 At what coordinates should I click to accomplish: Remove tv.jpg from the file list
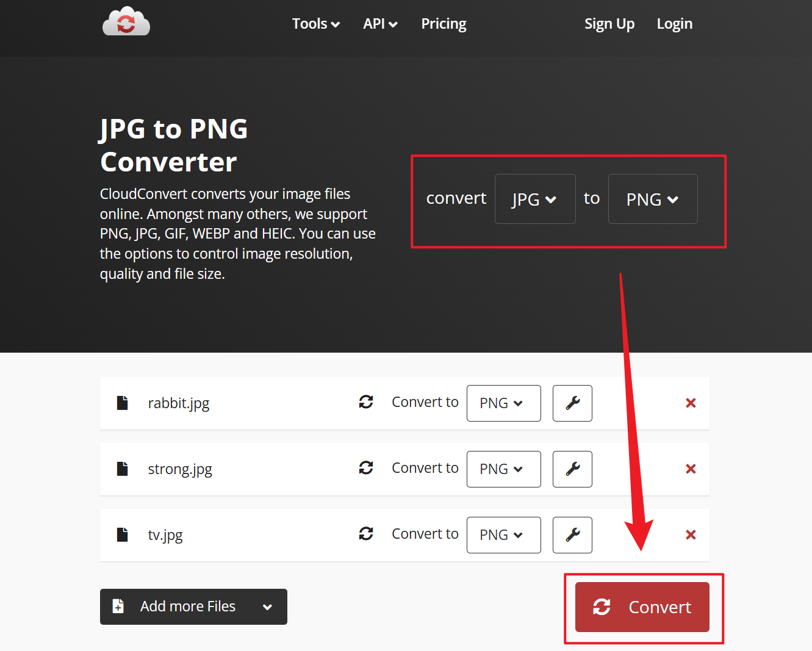click(x=690, y=535)
